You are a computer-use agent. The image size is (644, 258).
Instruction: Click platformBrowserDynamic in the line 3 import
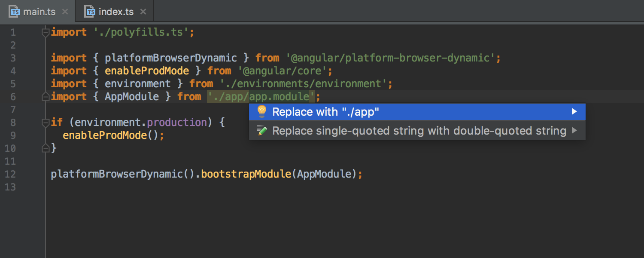pyautogui.click(x=171, y=58)
